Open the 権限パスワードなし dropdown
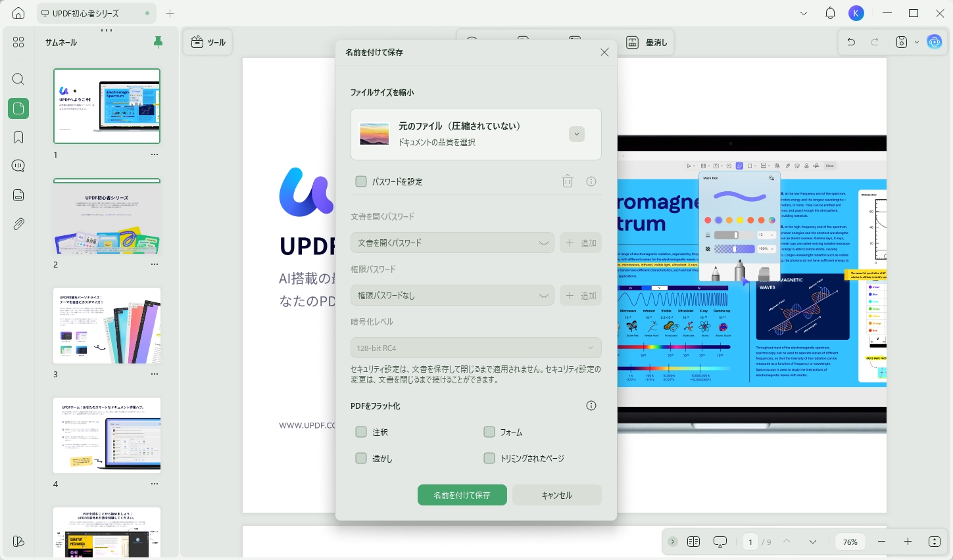 [x=452, y=295]
